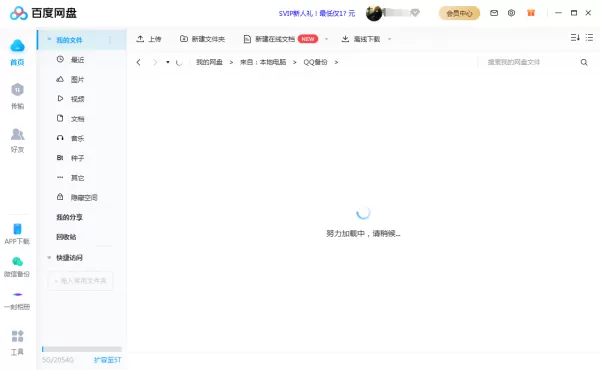Close the Baidu Netdisk window
This screenshot has height=370, width=600.
[x=588, y=13]
